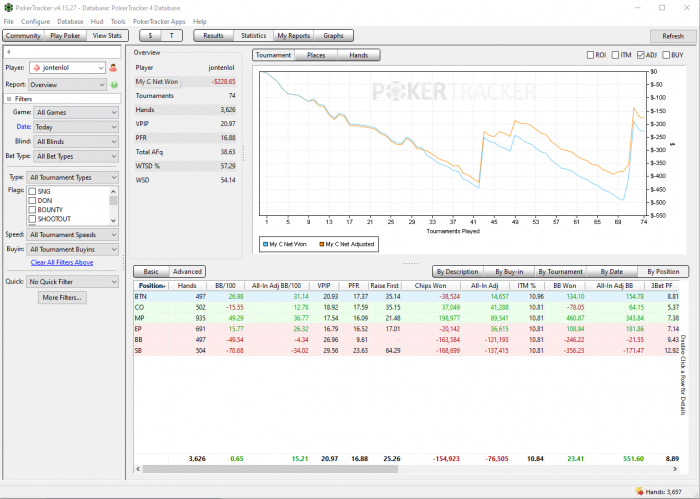
Task: Enable the ITM checkbox
Action: pos(615,55)
